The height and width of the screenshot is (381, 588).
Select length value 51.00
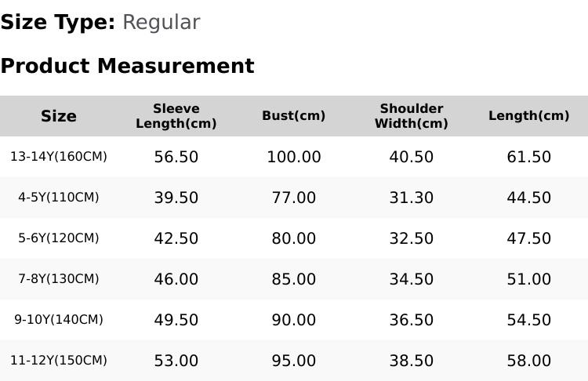(528, 279)
